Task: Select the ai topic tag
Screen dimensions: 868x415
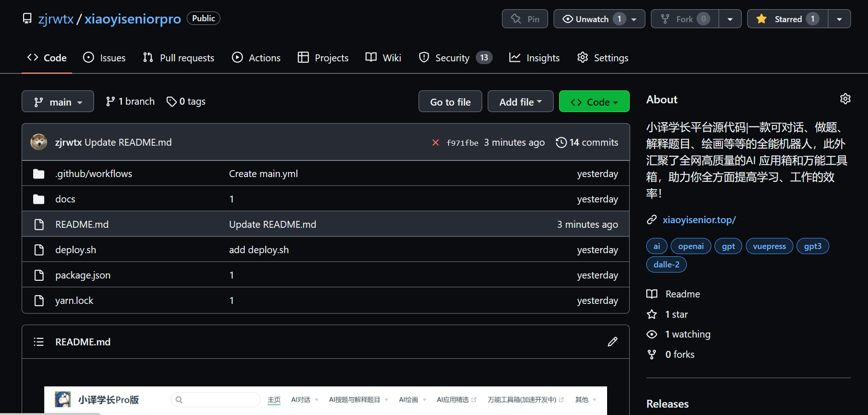Action: point(657,246)
